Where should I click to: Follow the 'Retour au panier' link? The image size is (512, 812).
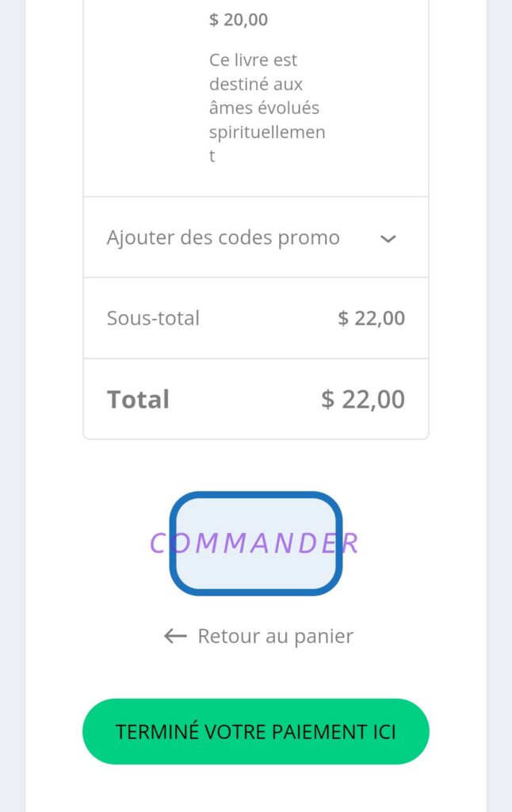[274, 636]
